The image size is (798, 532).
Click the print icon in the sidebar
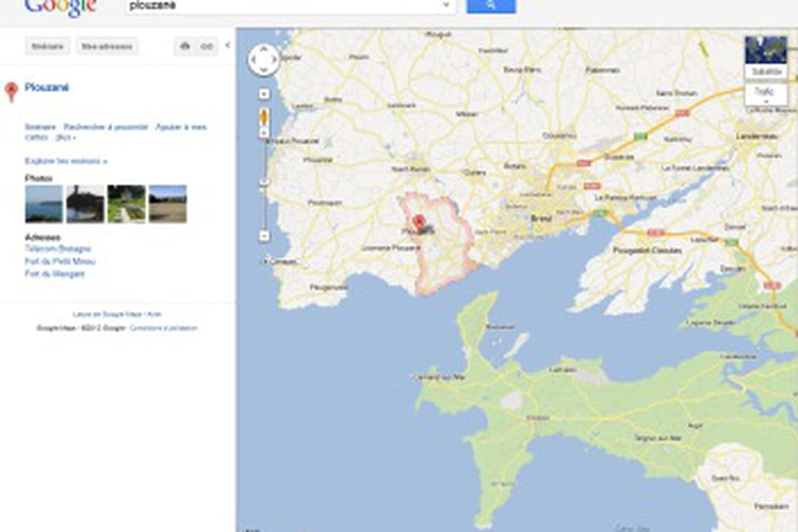pyautogui.click(x=185, y=46)
